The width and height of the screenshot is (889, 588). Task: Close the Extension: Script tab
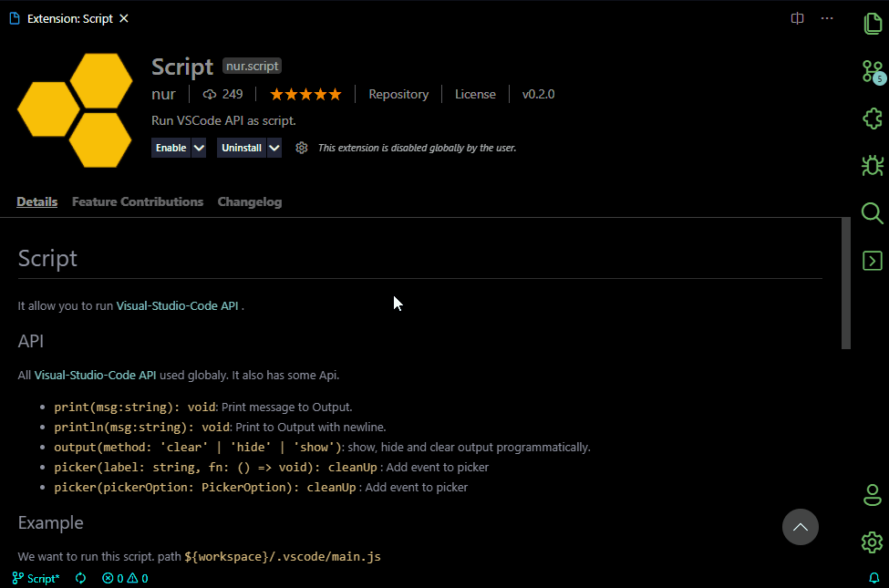point(124,19)
